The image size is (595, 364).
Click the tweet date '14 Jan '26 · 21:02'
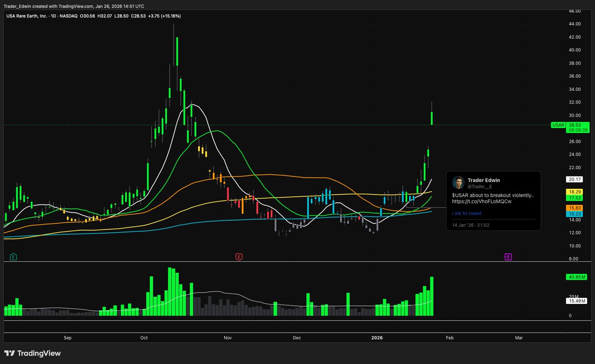point(470,225)
